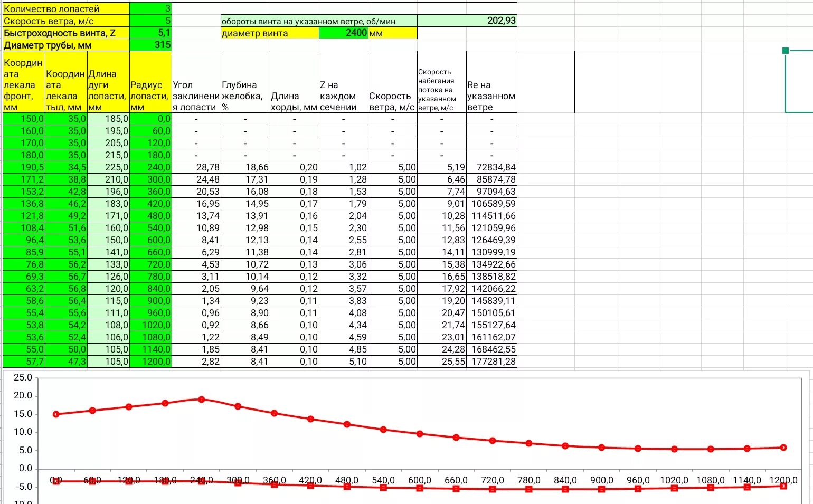Select the 'диаметр винта' label cell
This screenshot has width=813, height=504.
(x=270, y=33)
